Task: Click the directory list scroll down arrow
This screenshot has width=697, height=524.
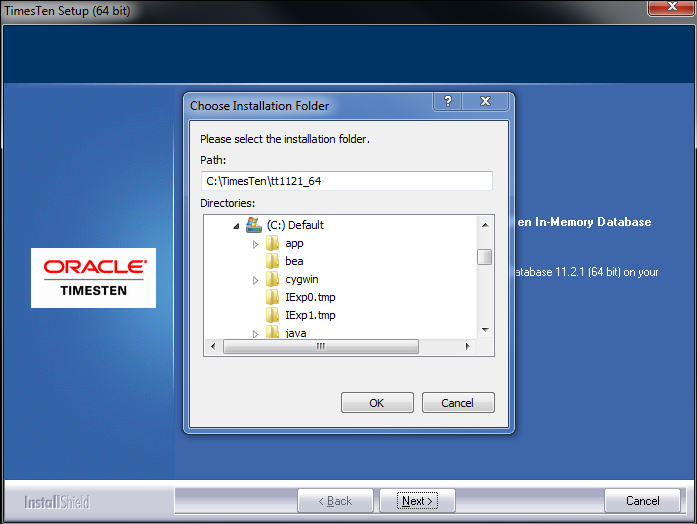Action: (485, 330)
